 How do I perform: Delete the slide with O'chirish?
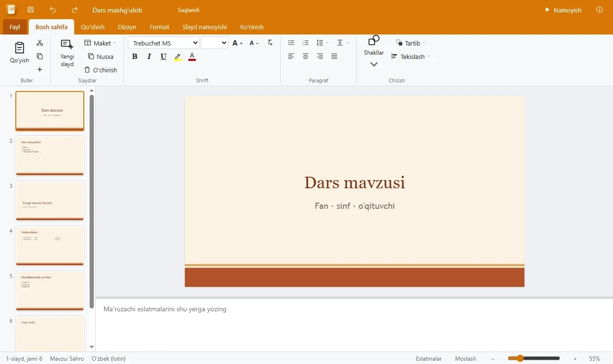(x=101, y=70)
